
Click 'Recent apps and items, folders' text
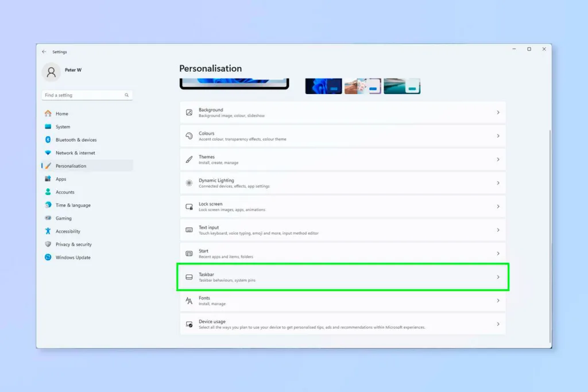(226, 257)
